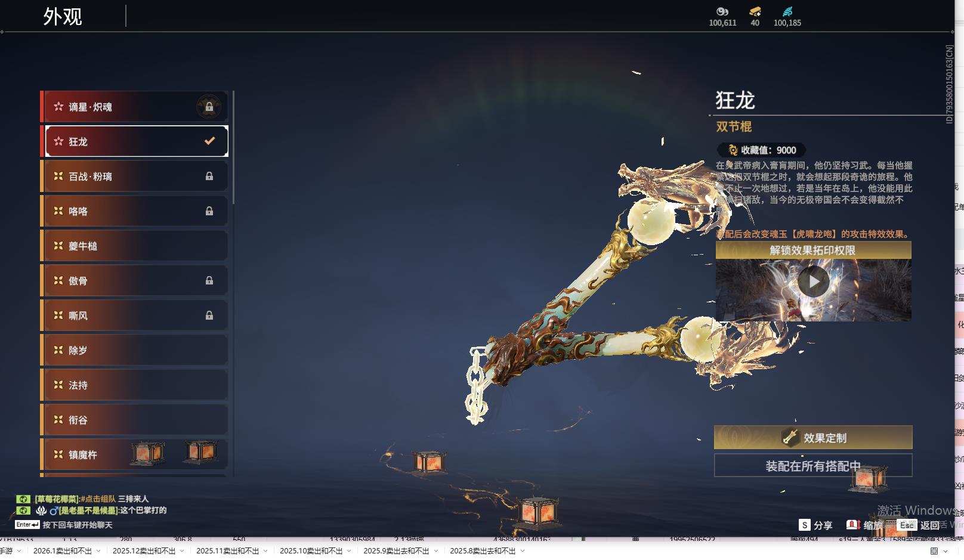Switch to the 2025.8卖出去和不出 sheet tab
Viewport: 964px width, 560px height.
click(x=483, y=551)
